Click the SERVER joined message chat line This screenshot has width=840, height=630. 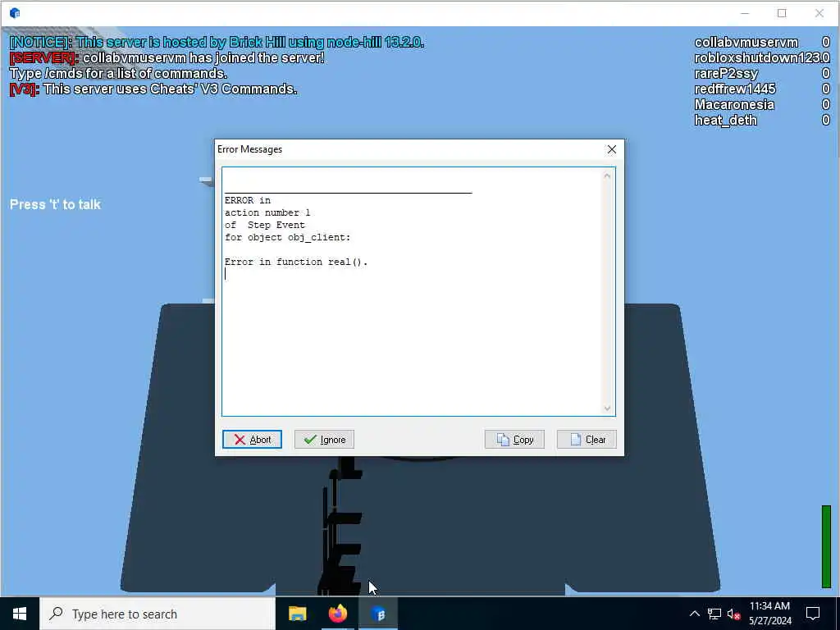pyautogui.click(x=167, y=58)
